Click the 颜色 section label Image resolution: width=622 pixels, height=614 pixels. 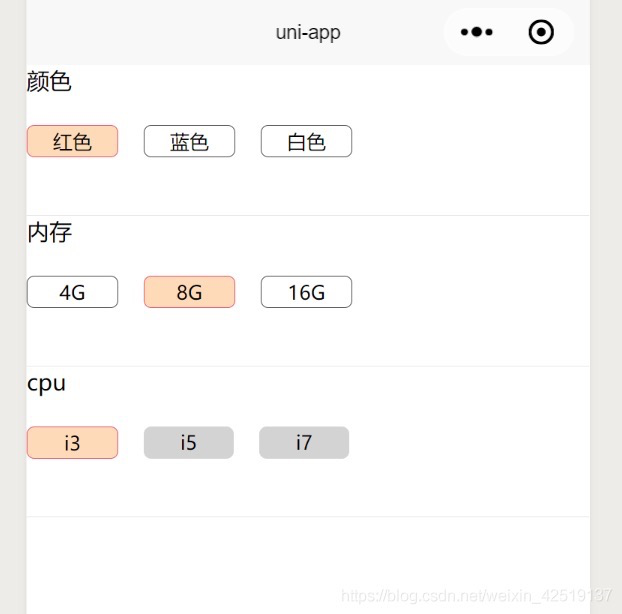point(49,82)
